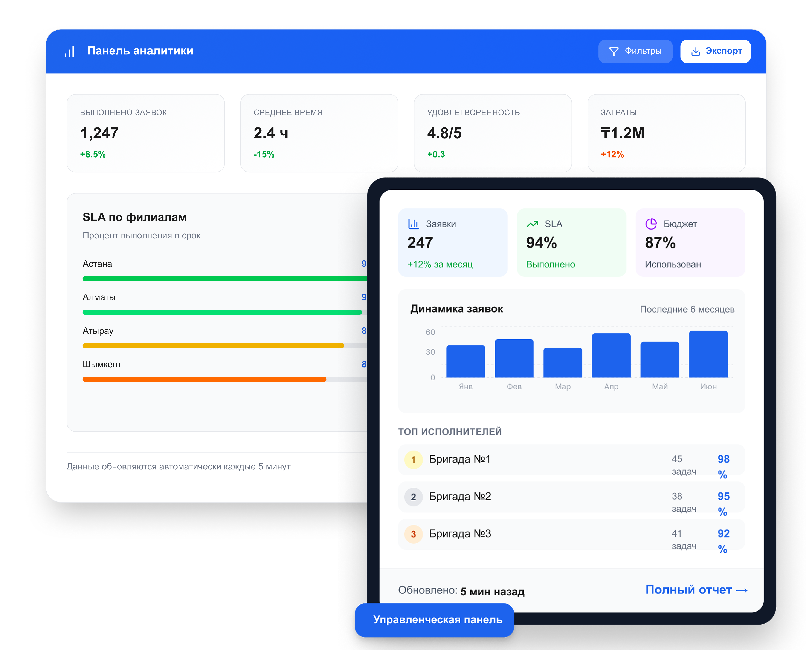812x650 pixels.
Task: Click the Апр bar in the chart
Action: point(611,355)
